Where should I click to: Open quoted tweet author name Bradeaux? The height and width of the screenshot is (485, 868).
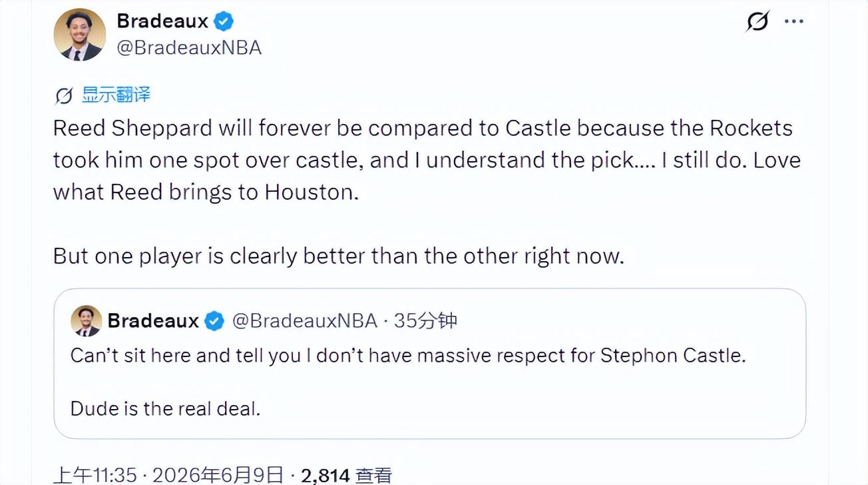[x=153, y=321]
